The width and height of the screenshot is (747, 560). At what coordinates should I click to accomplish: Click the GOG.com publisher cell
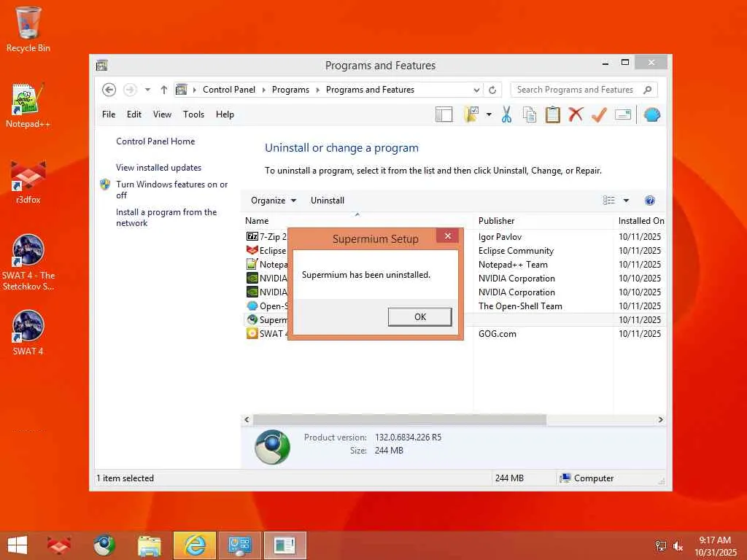[x=497, y=334]
